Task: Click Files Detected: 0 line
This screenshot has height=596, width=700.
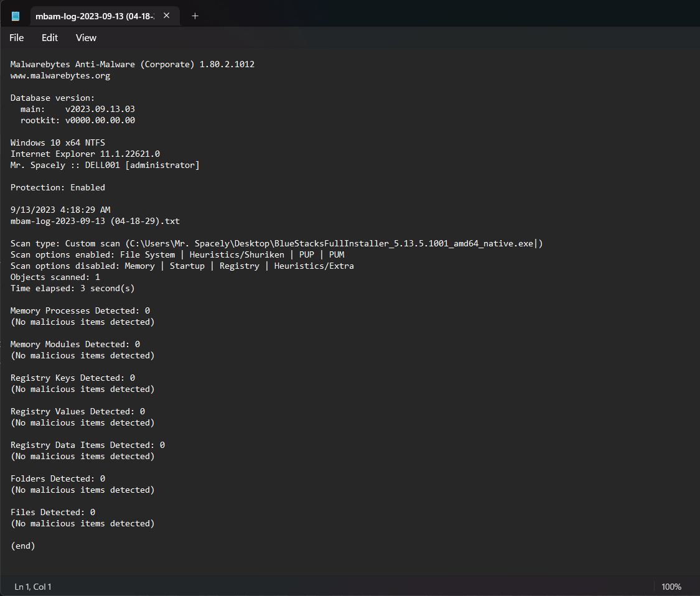Action: [53, 512]
